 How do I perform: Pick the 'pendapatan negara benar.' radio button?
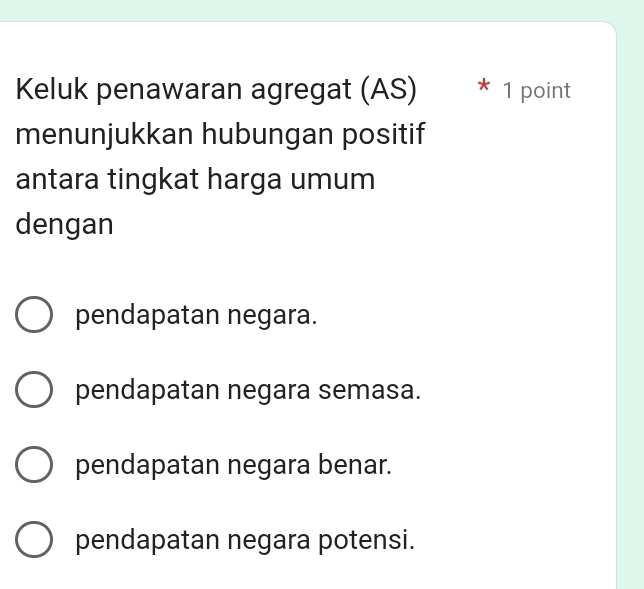pos(34,466)
